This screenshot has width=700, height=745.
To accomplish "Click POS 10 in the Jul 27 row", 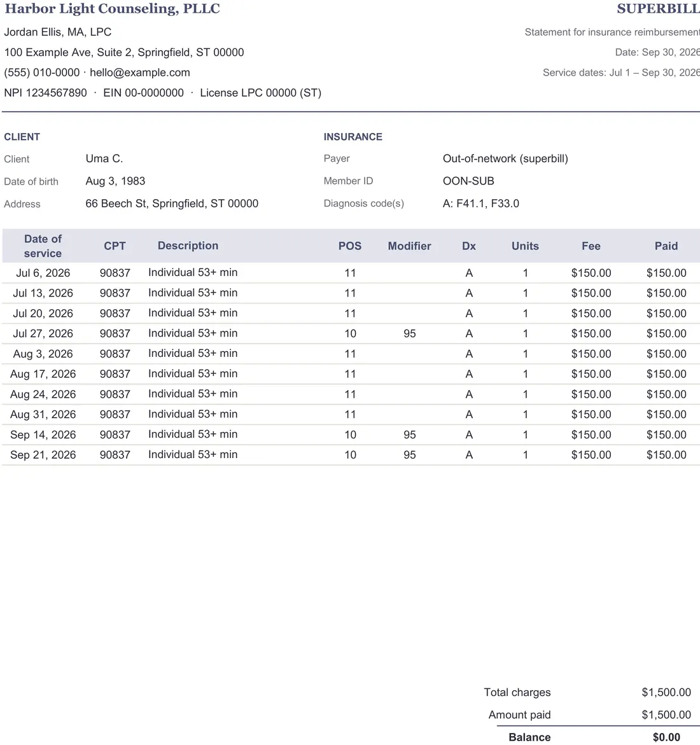I will 350,333.
